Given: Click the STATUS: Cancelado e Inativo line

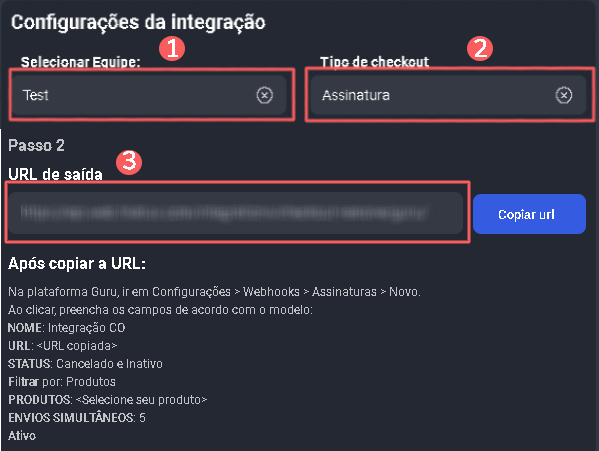Looking at the screenshot, I should pos(85,364).
